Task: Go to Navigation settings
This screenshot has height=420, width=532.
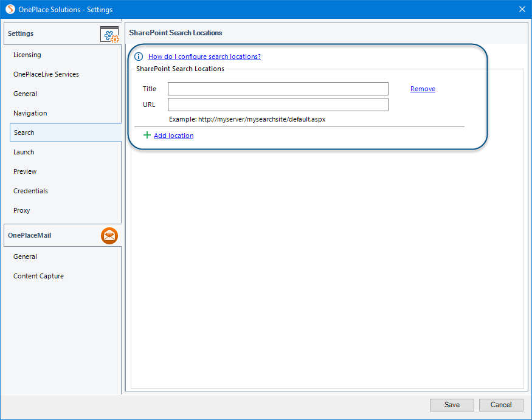Action: 30,113
